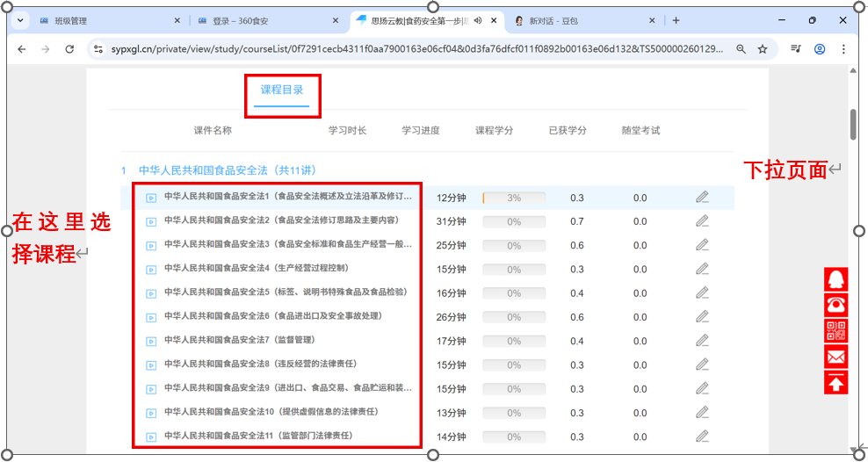Click the red telephone support icon
This screenshot has height=462, width=868.
point(836,305)
